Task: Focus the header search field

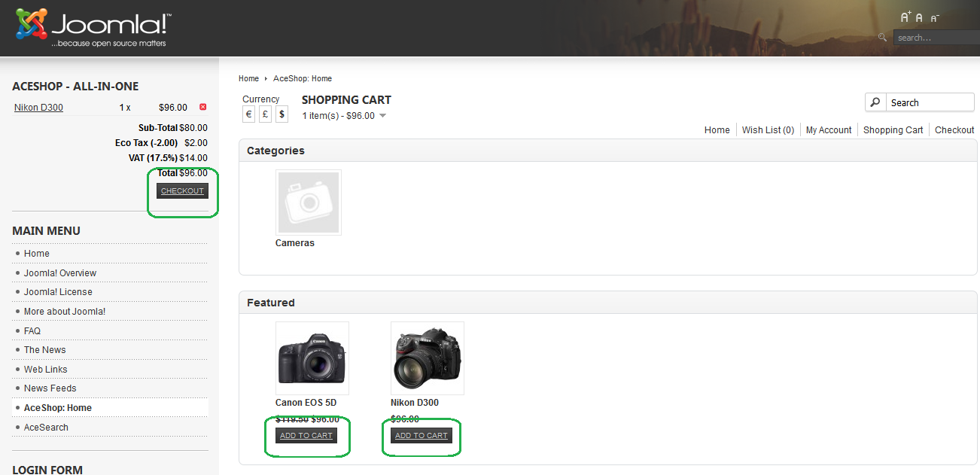Action: 936,37
